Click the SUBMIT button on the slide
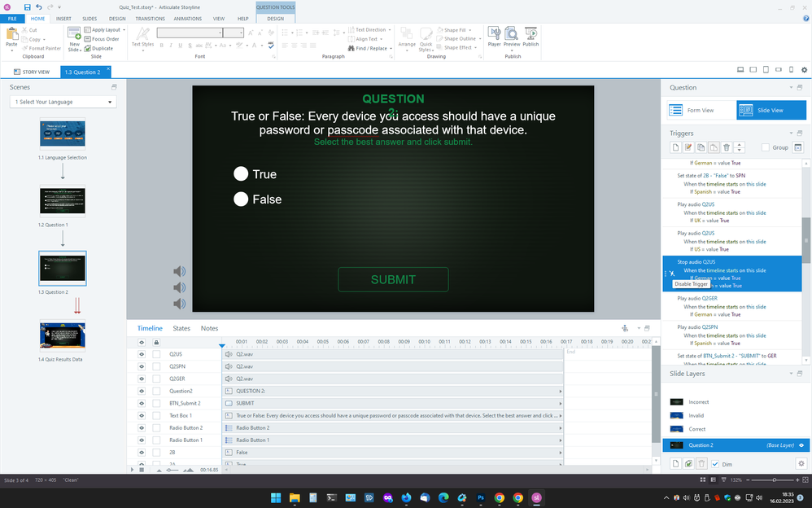The height and width of the screenshot is (508, 812). [393, 279]
